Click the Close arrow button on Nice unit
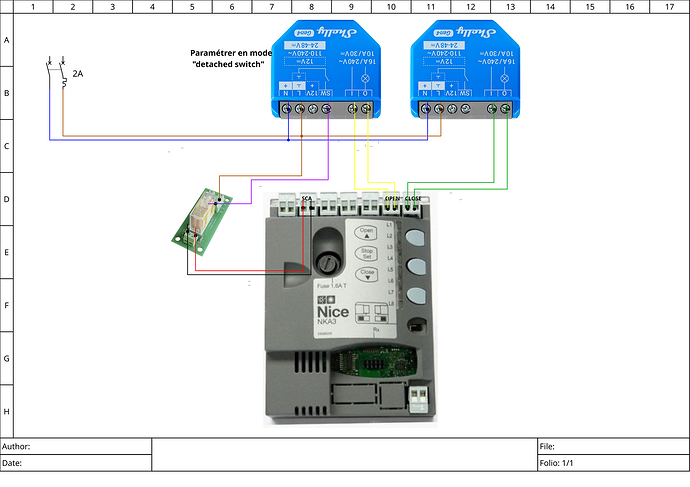Viewport: 690px width, 487px height. (x=366, y=274)
